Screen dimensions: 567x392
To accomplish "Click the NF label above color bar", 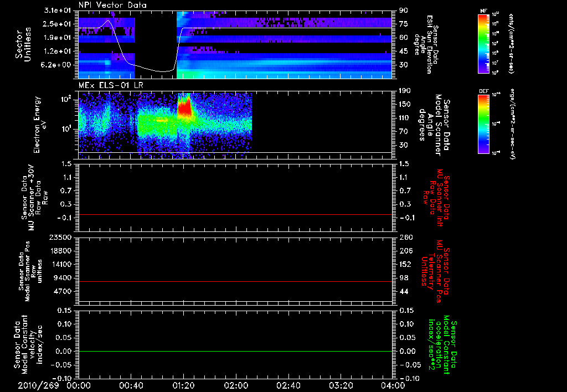I will [483, 11].
